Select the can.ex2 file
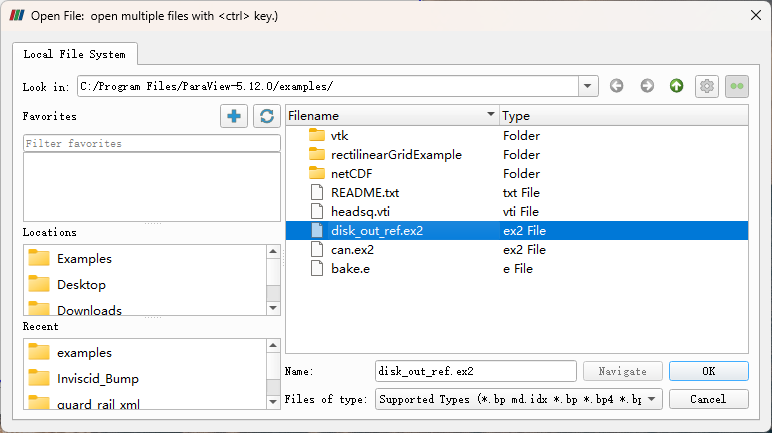 coord(352,250)
